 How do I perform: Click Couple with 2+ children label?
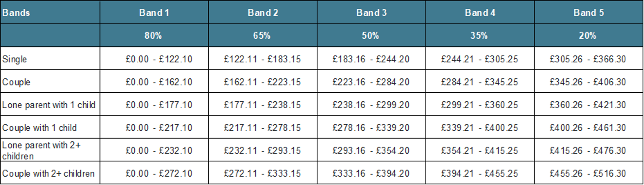coord(48,173)
